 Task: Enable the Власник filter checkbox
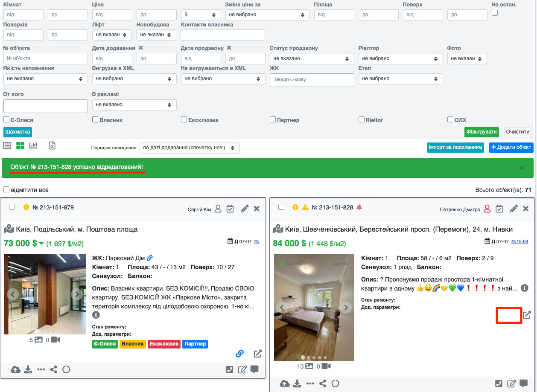(x=95, y=119)
